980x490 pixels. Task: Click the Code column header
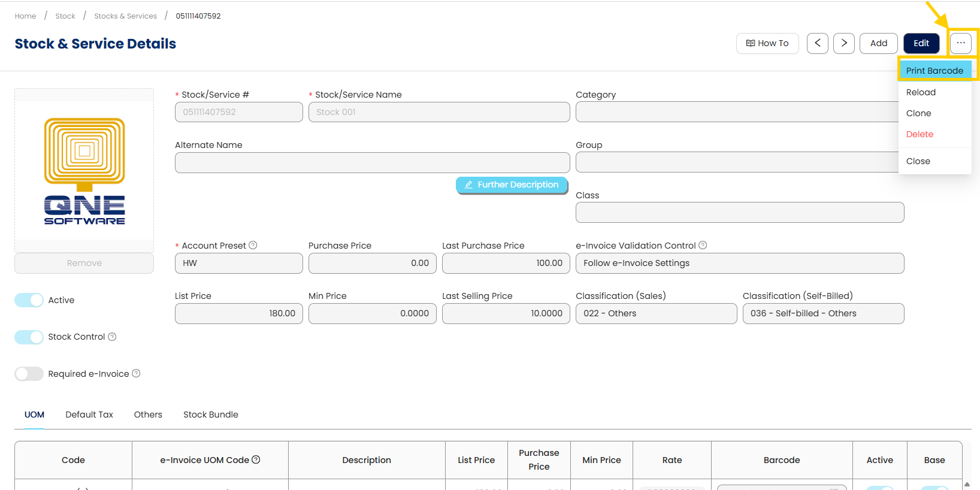pos(73,460)
